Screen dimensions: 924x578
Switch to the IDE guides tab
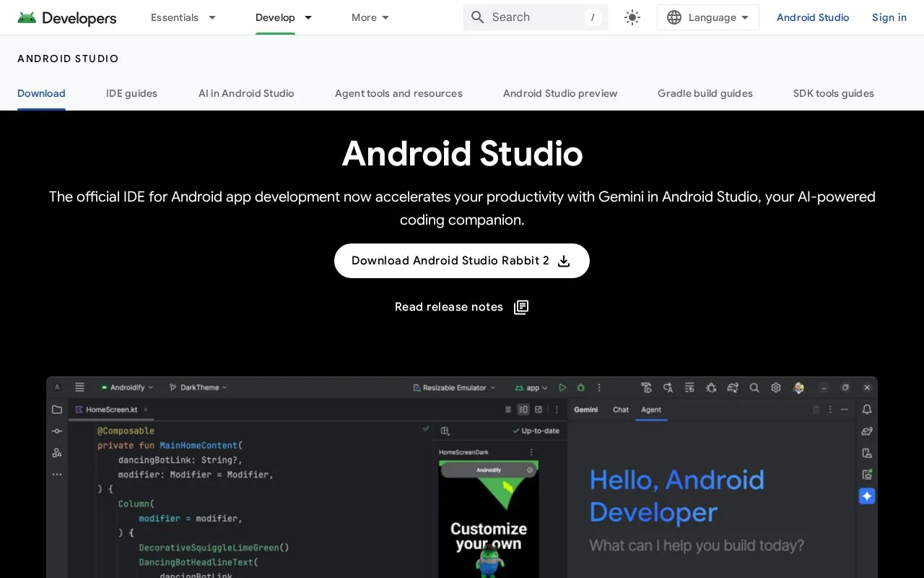[131, 93]
